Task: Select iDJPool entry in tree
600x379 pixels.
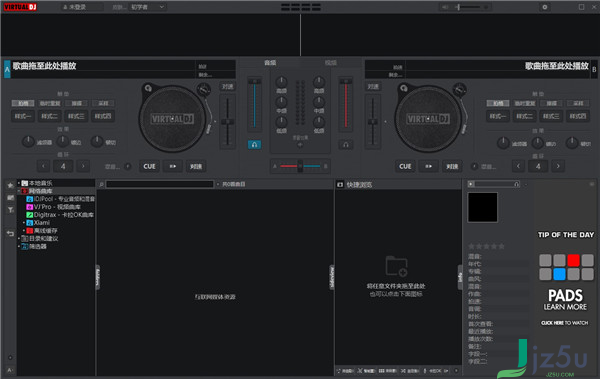Action: pos(60,199)
